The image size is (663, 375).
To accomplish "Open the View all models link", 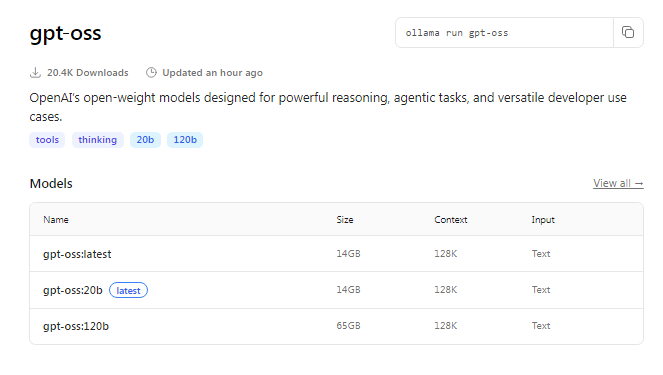I will click(618, 183).
